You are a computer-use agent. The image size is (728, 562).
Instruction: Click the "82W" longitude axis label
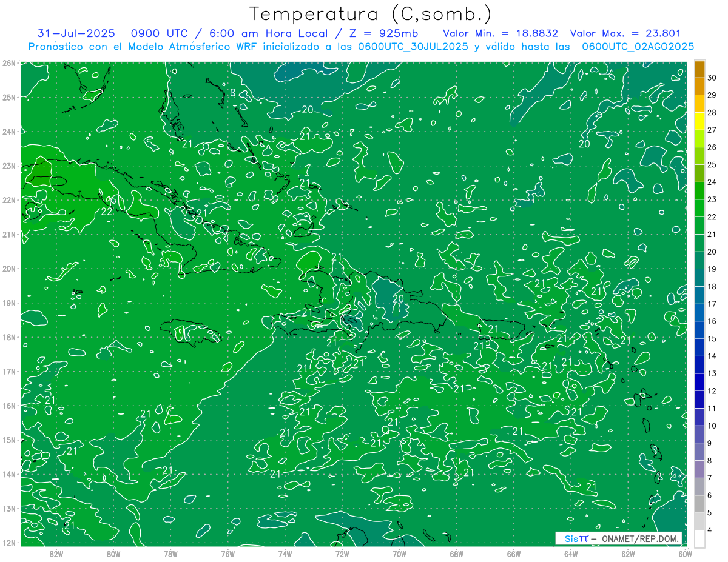click(x=56, y=554)
